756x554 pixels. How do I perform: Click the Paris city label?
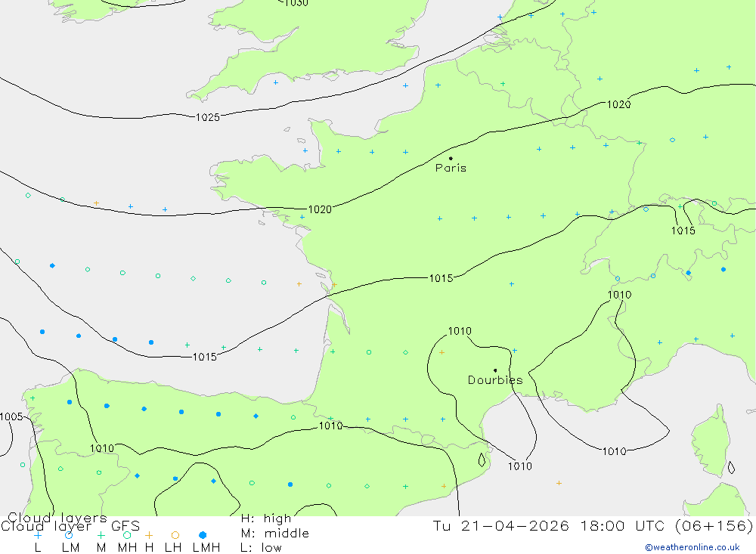(x=451, y=168)
